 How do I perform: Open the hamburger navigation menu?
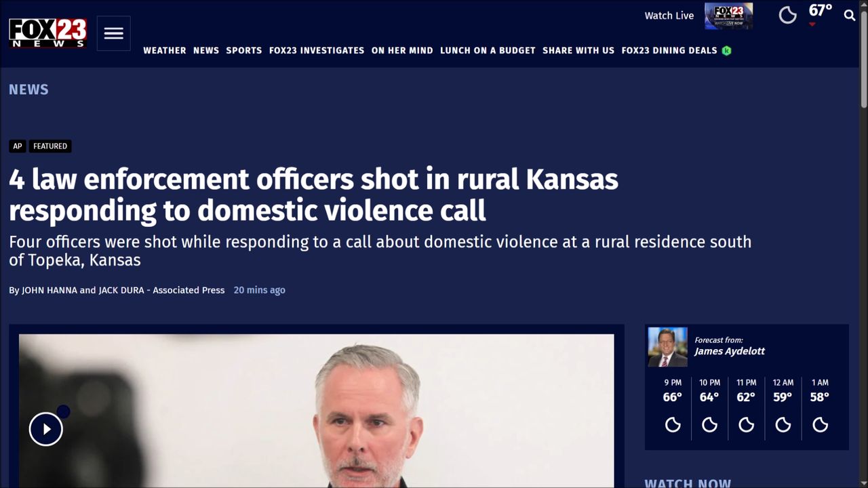click(x=113, y=33)
